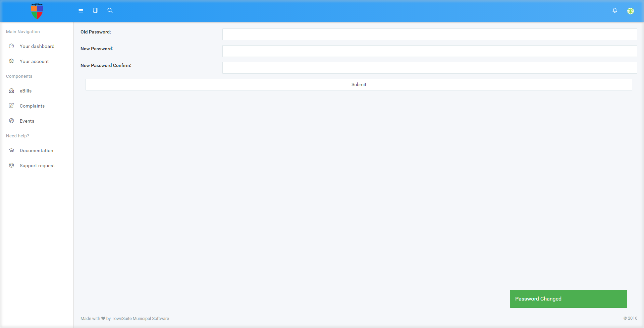Toggle the hamburger menu icon
The width and height of the screenshot is (644, 328).
(x=81, y=11)
